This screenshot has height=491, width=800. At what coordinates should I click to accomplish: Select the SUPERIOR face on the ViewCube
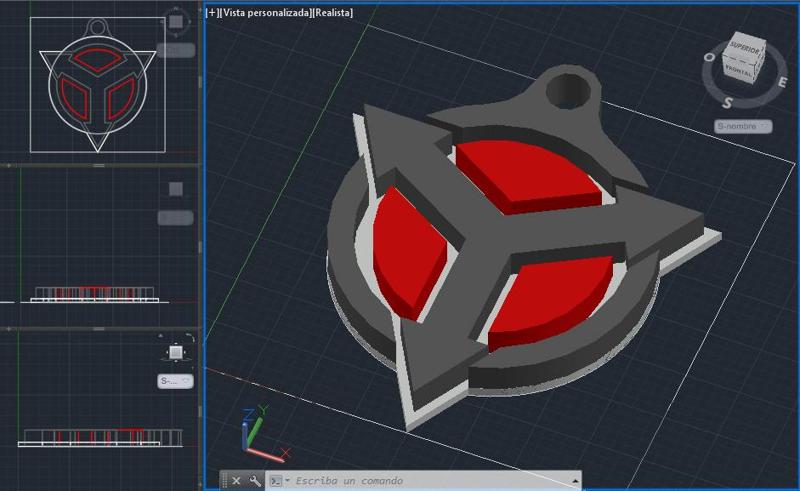pyautogui.click(x=745, y=48)
